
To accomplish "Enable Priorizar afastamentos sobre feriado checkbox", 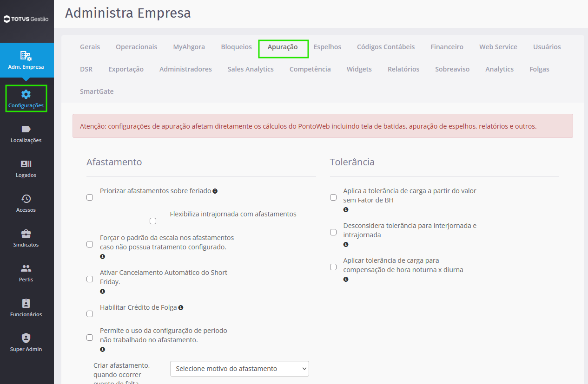I will coord(90,197).
